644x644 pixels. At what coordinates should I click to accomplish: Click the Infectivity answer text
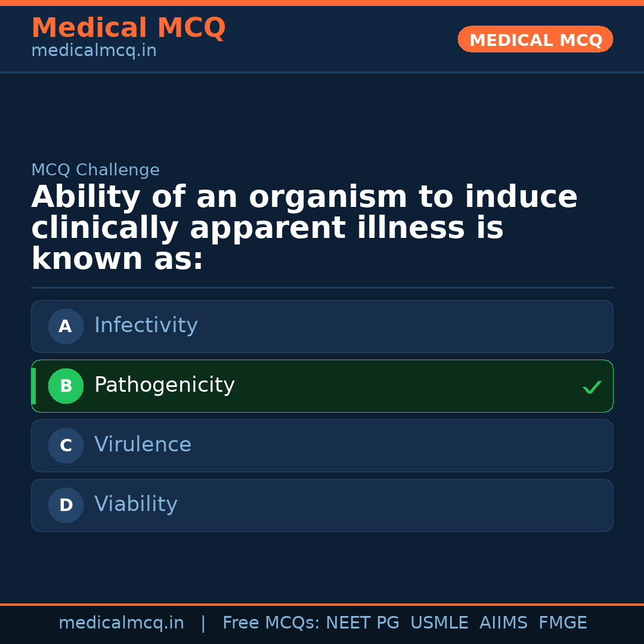pyautogui.click(x=146, y=326)
